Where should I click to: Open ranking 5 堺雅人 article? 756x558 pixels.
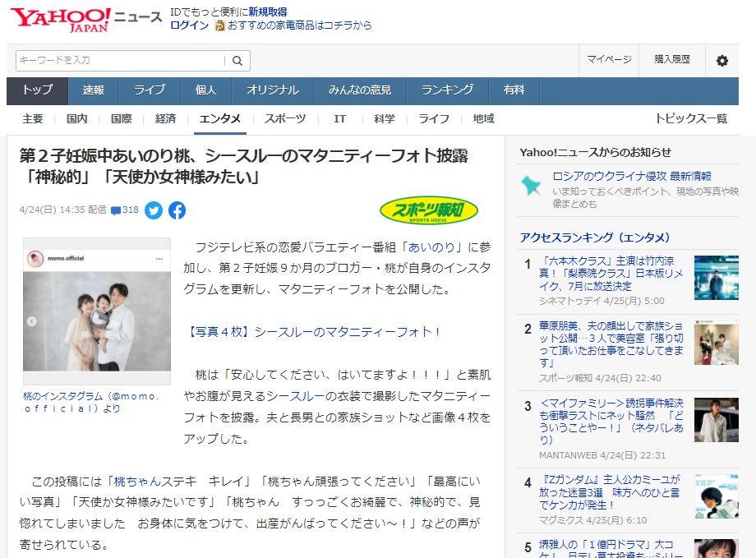[611, 549]
